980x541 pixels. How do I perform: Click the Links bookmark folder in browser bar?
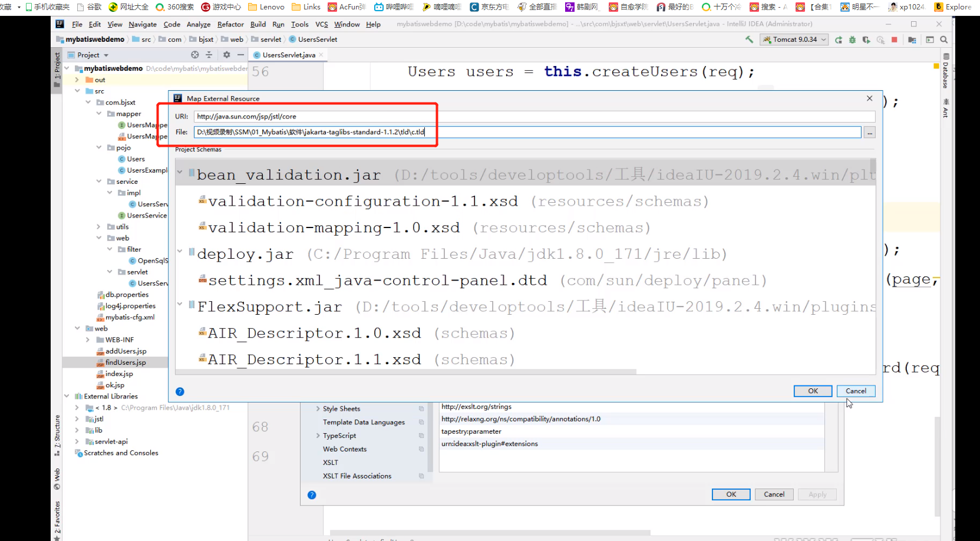[x=306, y=7]
